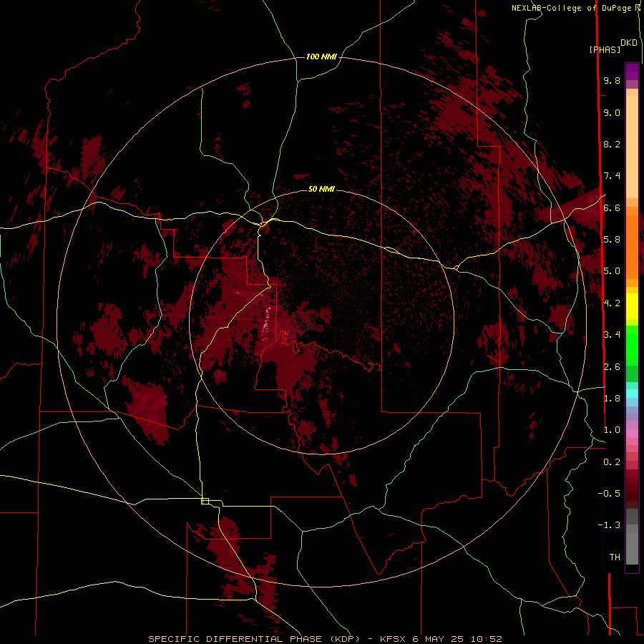
Task: Click the 2.6 scale value
Action: (x=612, y=367)
